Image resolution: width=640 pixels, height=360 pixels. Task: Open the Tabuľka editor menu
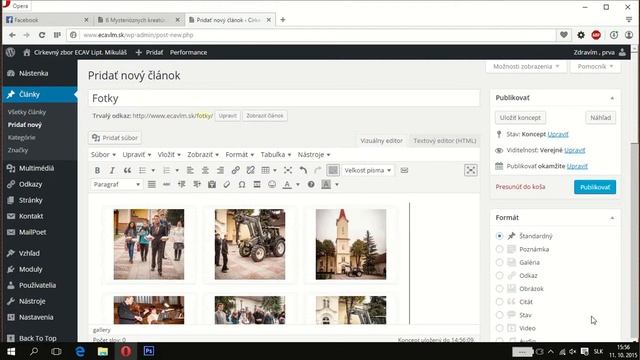click(276, 155)
